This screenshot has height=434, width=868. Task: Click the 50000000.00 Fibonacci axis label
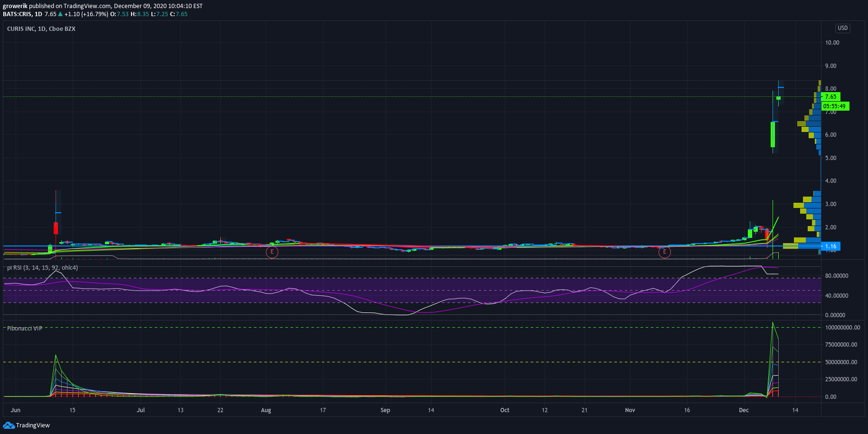841,362
